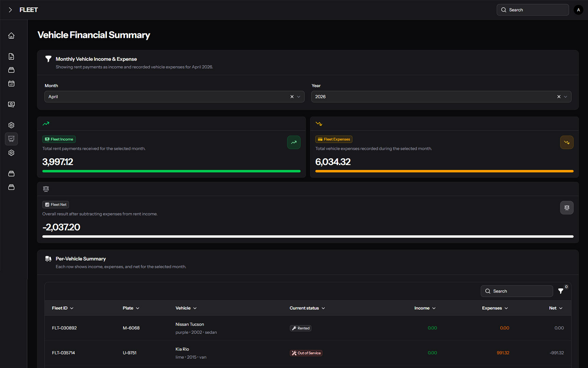Click vehicle name Nissan Tucson
This screenshot has height=368, width=588.
pyautogui.click(x=190, y=324)
